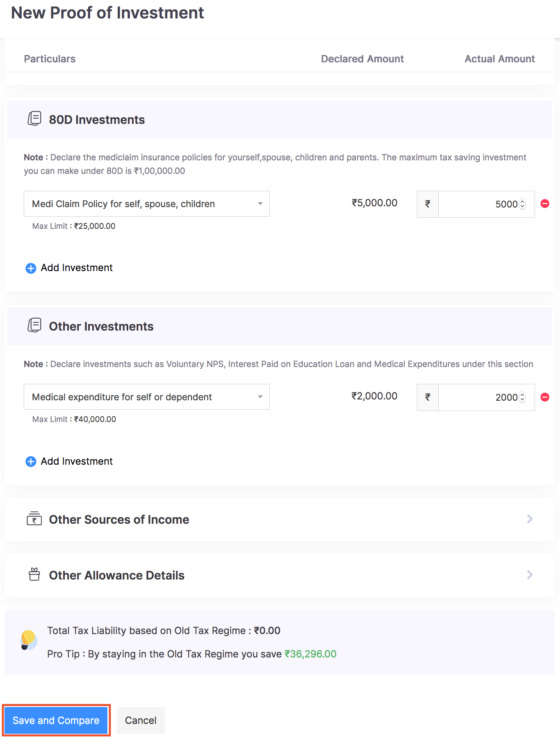Click the lightbulb tip icon
The image size is (560, 744).
click(29, 640)
